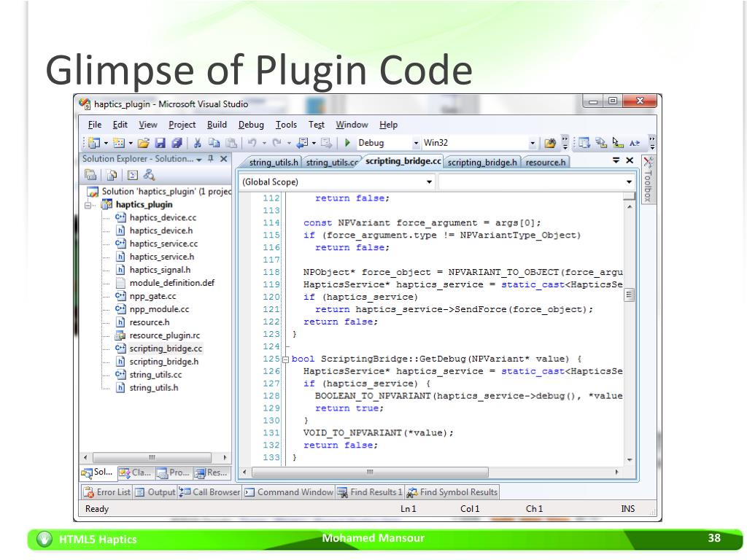Click Show All Files icon in Solution Explorer
Screen dimensions: 747x560
tap(112, 175)
